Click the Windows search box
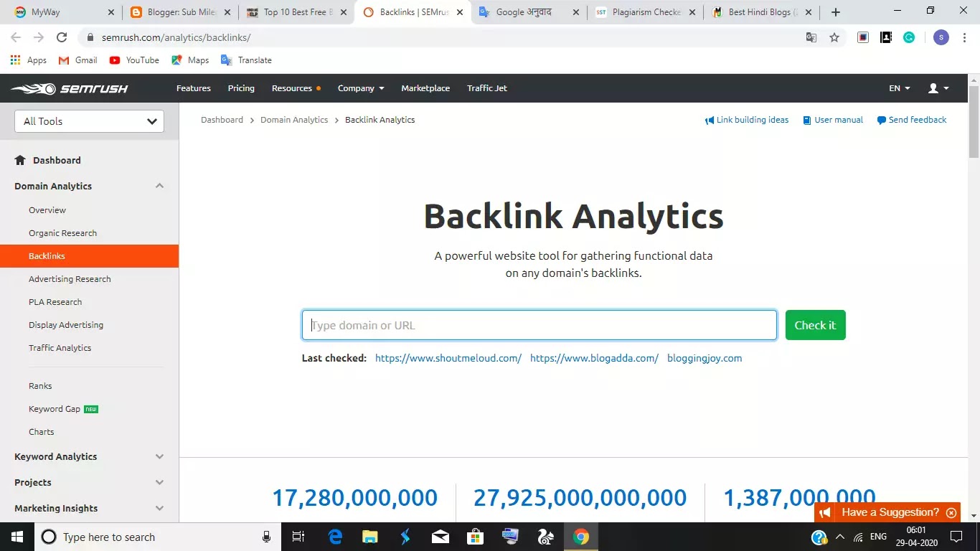This screenshot has height=551, width=980. 157,537
